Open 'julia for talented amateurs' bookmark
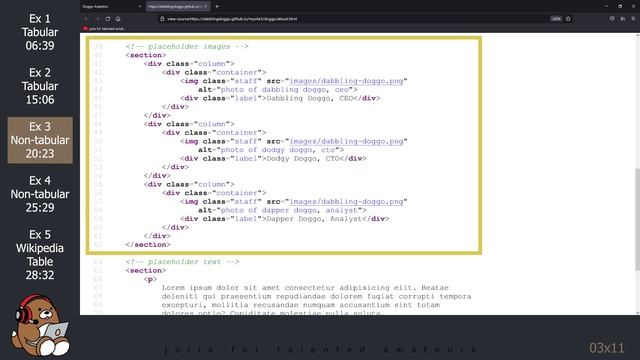Image resolution: width=640 pixels, height=360 pixels. (104, 29)
